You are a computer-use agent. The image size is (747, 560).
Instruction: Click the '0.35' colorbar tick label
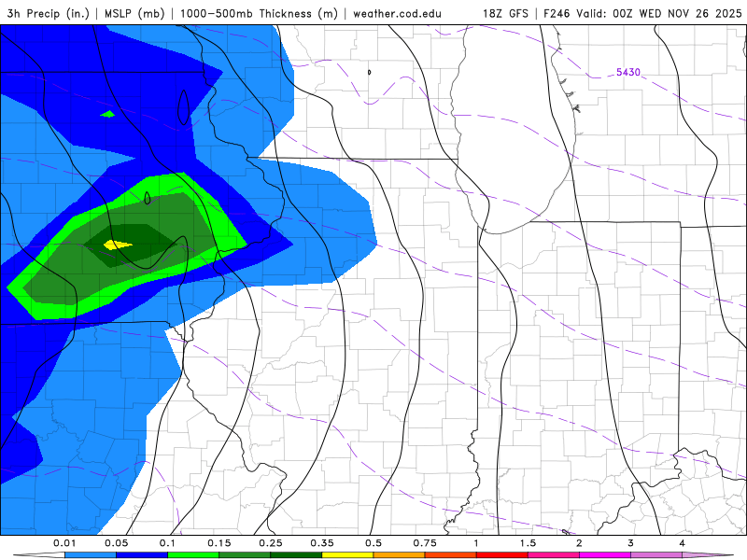pos(322,543)
